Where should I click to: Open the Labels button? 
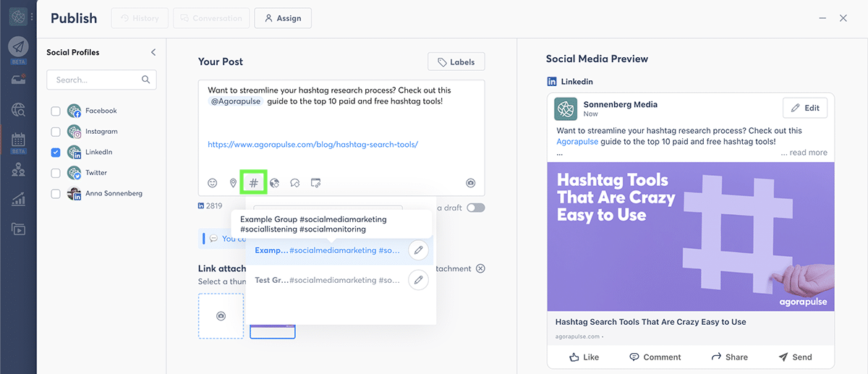(x=456, y=62)
